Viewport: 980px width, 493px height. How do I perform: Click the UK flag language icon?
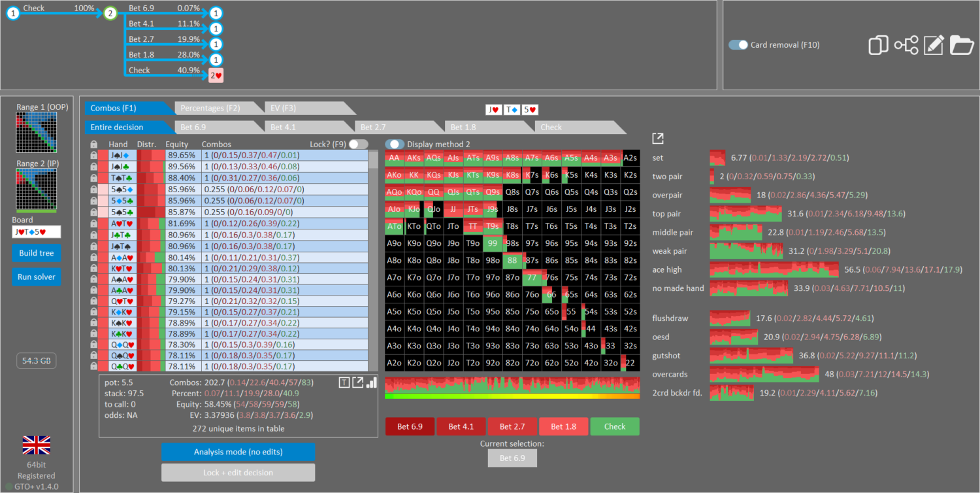(37, 445)
